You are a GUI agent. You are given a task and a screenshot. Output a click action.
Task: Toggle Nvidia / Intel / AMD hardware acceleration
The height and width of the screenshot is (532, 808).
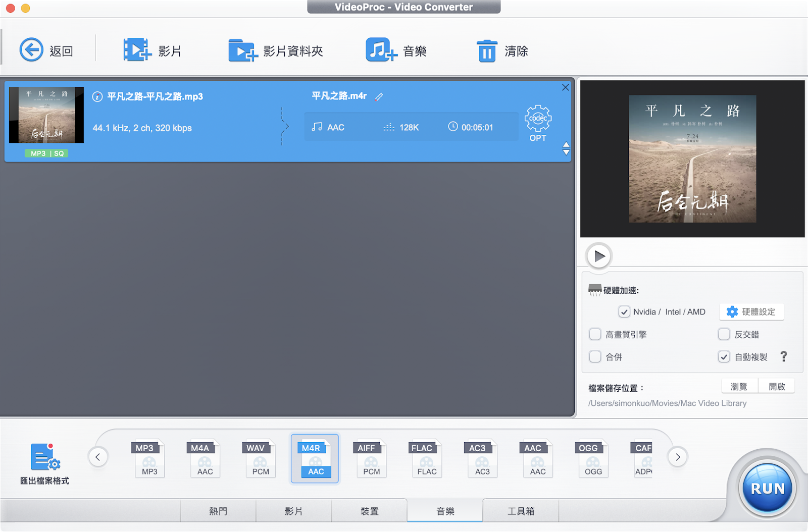[624, 312]
